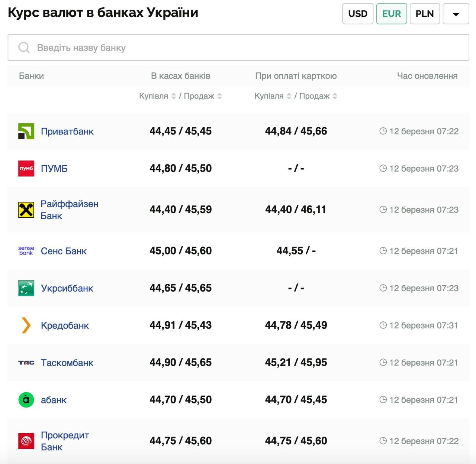Click the Sense Bank logo icon
The height and width of the screenshot is (464, 476).
pyautogui.click(x=26, y=251)
